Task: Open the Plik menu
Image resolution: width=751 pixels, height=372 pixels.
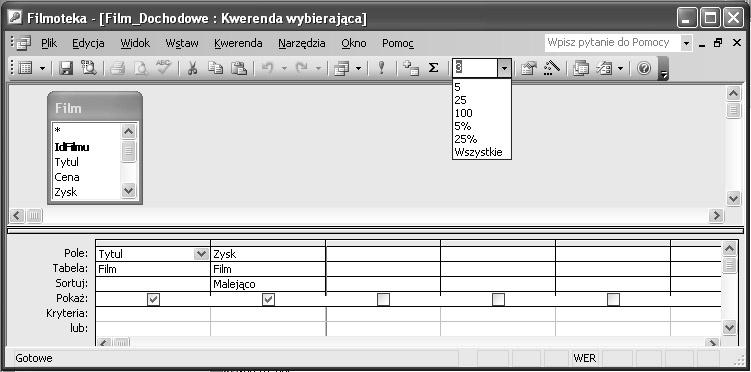Action: point(49,43)
